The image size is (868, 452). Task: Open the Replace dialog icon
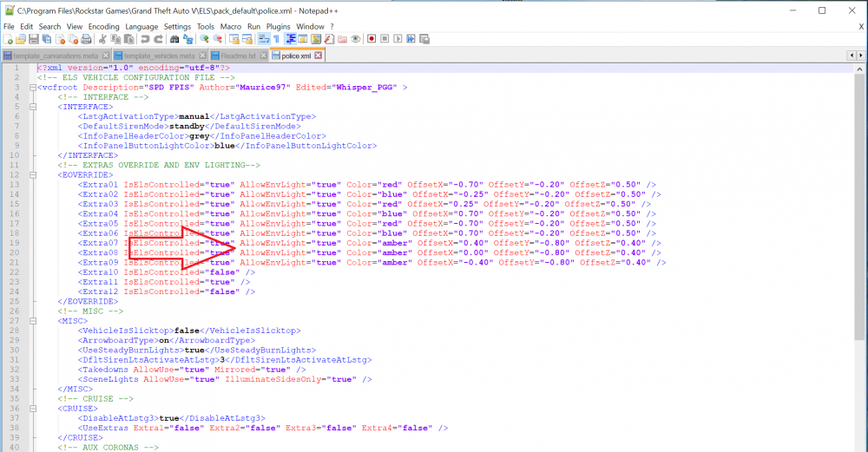188,39
